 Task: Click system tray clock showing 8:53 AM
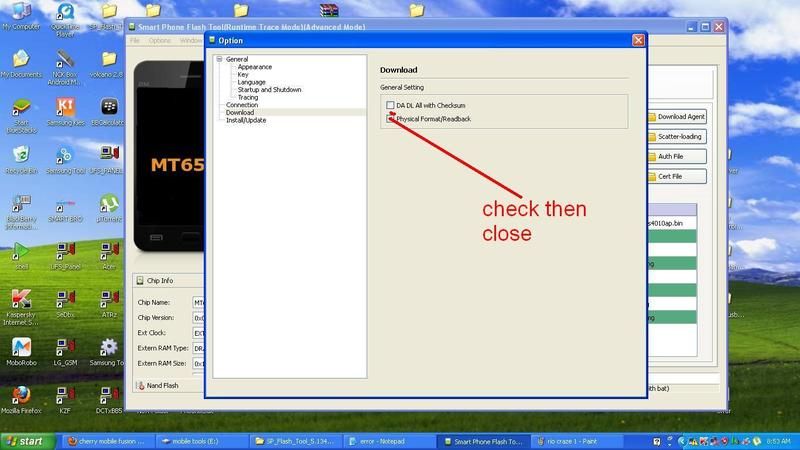(x=779, y=441)
